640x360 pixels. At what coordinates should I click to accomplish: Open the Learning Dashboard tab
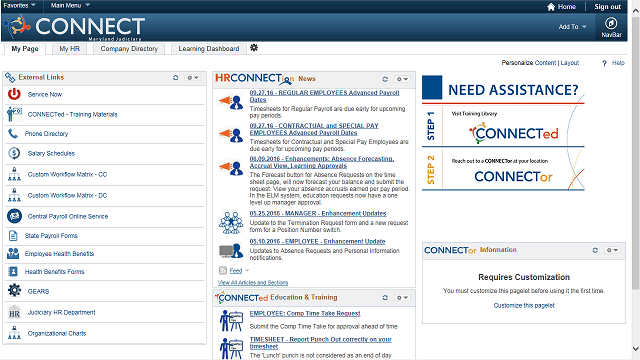coord(209,49)
